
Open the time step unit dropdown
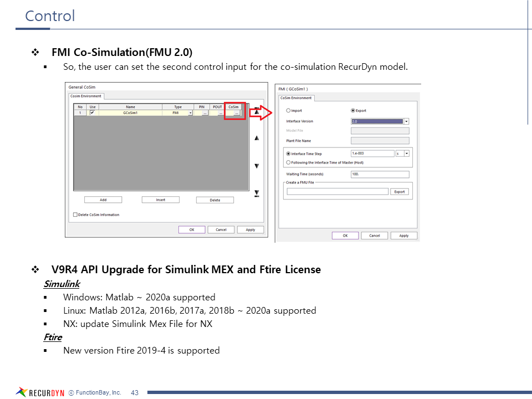pos(406,154)
